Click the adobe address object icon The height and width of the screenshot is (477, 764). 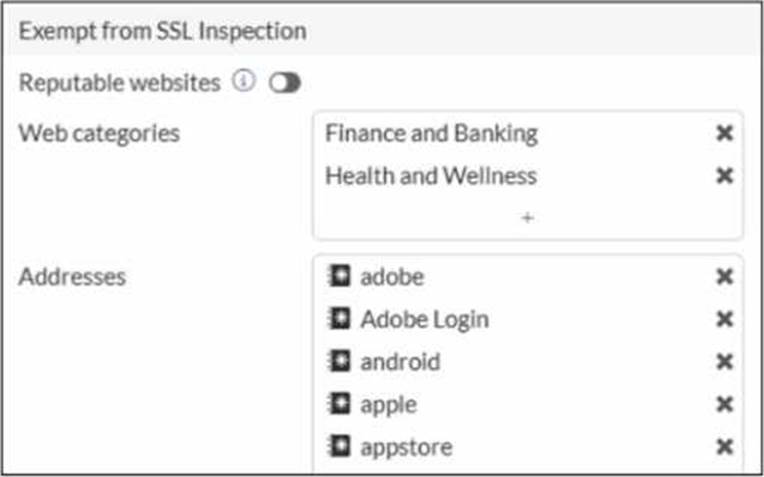point(340,277)
